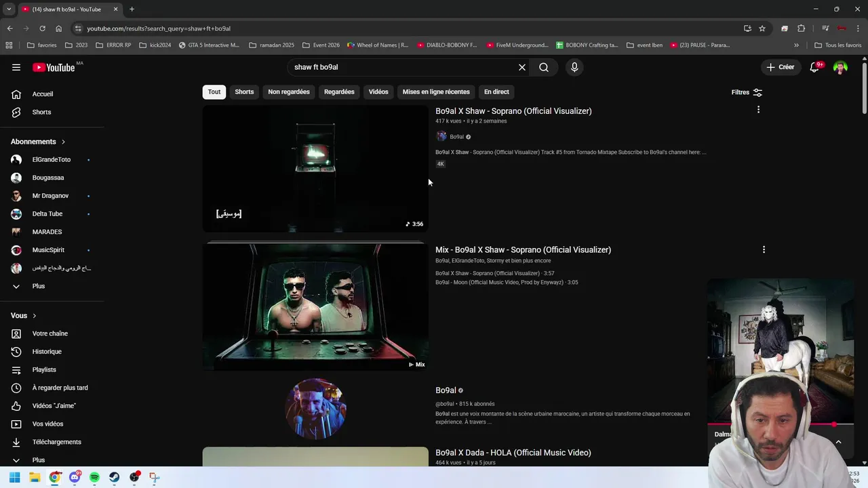Open À regarder plus tard
The image size is (868, 488).
click(x=52, y=388)
